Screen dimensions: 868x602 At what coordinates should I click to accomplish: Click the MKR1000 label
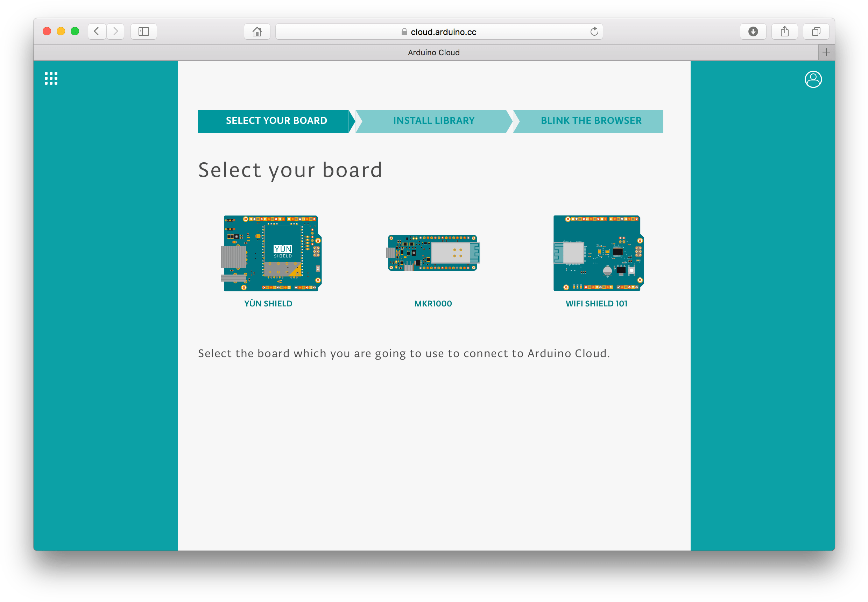pos(433,304)
